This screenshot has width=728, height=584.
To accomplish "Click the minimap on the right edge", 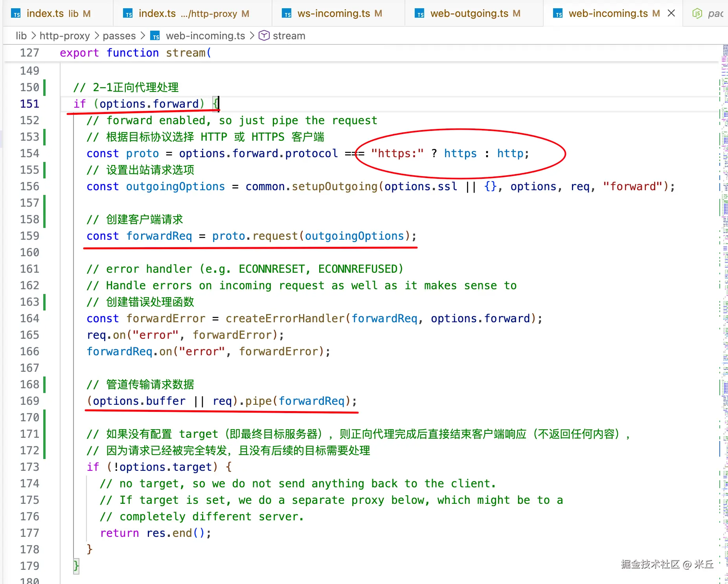I will pyautogui.click(x=724, y=314).
